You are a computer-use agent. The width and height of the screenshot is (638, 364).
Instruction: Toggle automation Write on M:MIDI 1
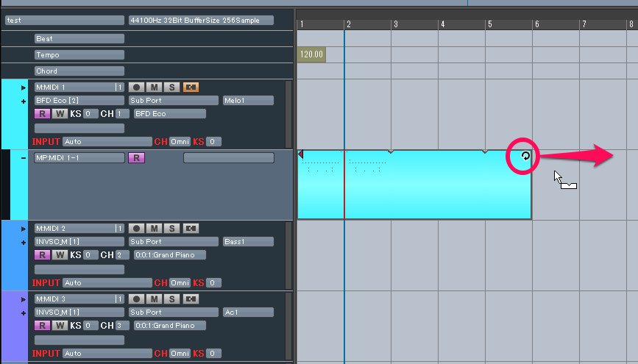[60, 114]
